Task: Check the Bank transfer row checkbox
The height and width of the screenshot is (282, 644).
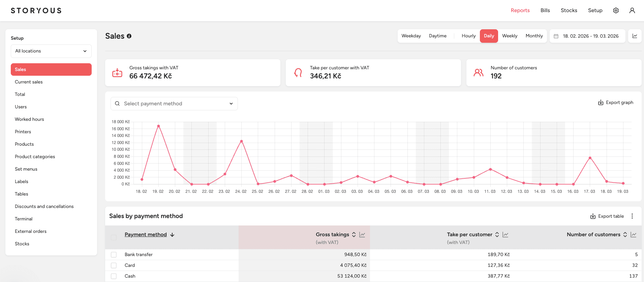Action: click(x=114, y=255)
